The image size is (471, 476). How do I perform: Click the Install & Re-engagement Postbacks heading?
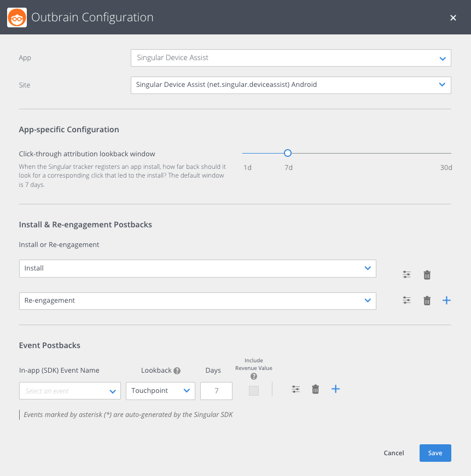click(85, 225)
